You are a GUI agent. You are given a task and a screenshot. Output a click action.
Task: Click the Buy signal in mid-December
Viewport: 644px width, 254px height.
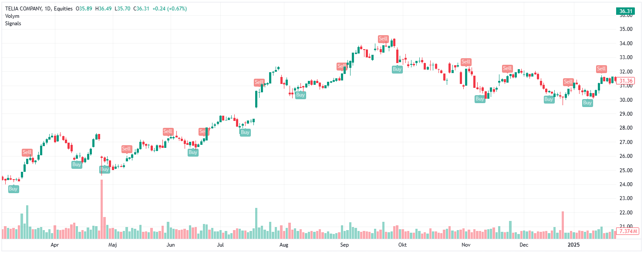[x=549, y=99]
